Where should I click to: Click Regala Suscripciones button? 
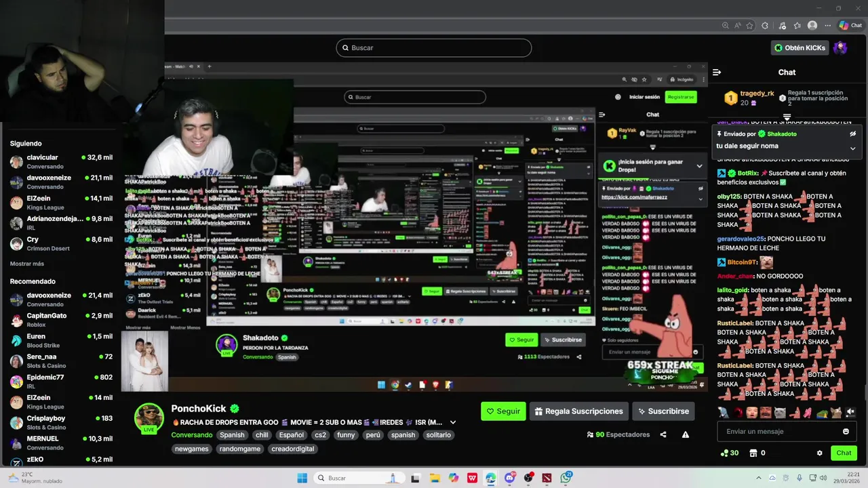[578, 411]
